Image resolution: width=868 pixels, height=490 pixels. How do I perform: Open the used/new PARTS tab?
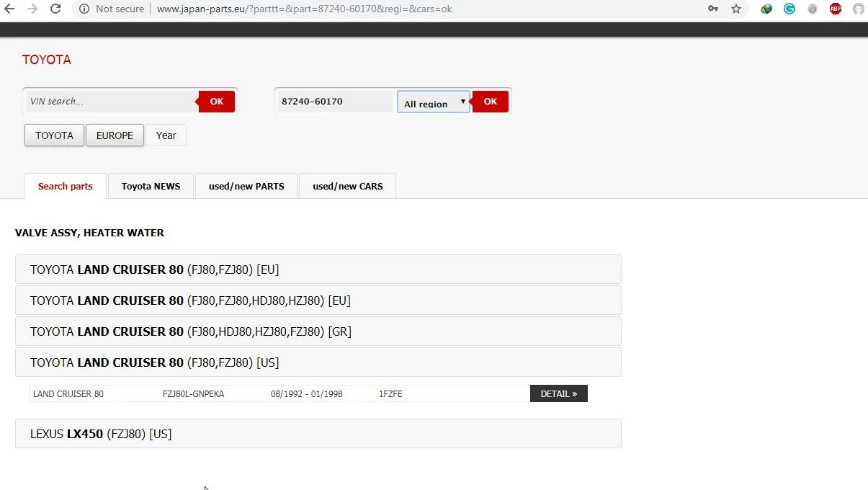pyautogui.click(x=246, y=186)
